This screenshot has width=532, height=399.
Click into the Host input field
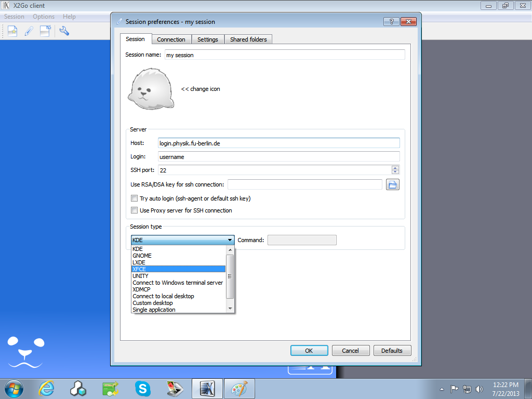[279, 143]
